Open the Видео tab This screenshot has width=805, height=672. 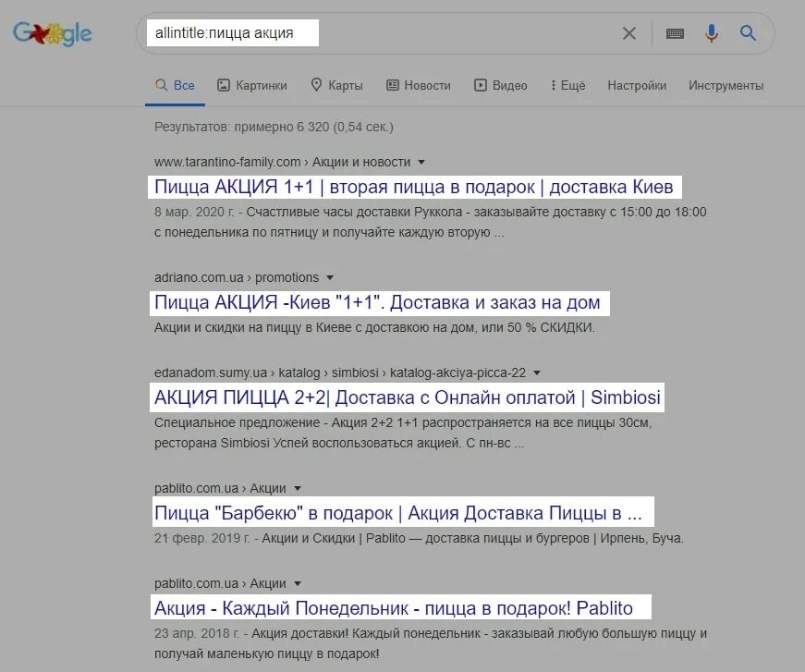pos(501,85)
